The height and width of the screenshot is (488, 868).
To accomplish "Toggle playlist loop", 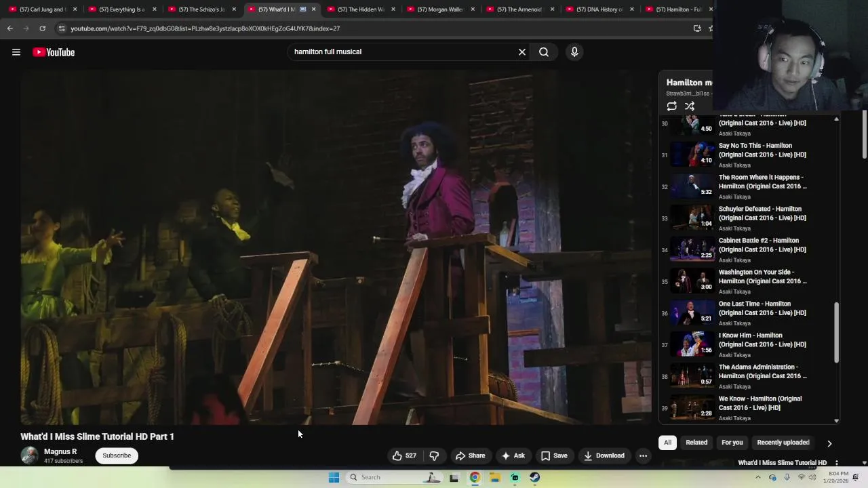I will [x=671, y=106].
